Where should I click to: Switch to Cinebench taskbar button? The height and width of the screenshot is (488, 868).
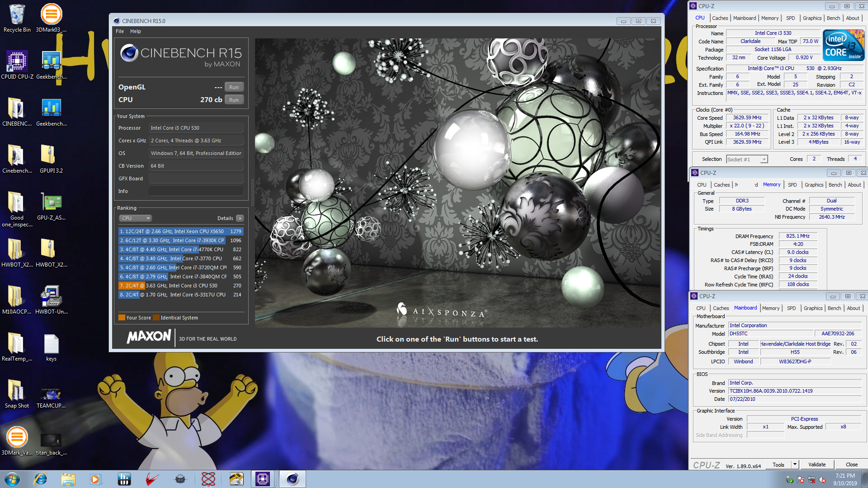pyautogui.click(x=292, y=479)
